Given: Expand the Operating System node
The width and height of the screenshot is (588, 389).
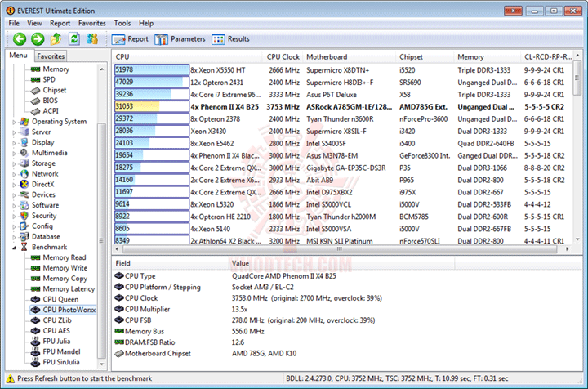Looking at the screenshot, I should tap(14, 122).
